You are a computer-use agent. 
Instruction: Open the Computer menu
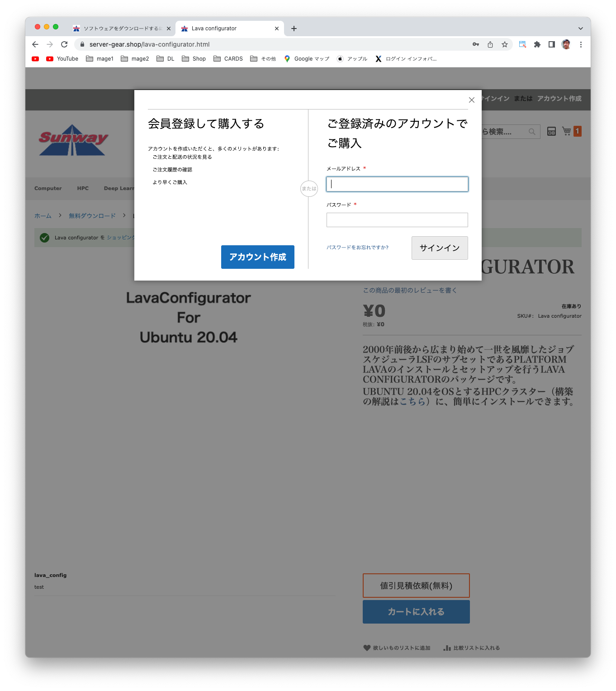click(x=48, y=188)
